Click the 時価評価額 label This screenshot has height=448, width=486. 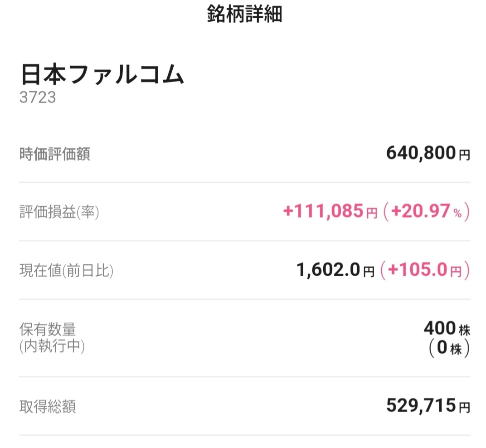(55, 154)
